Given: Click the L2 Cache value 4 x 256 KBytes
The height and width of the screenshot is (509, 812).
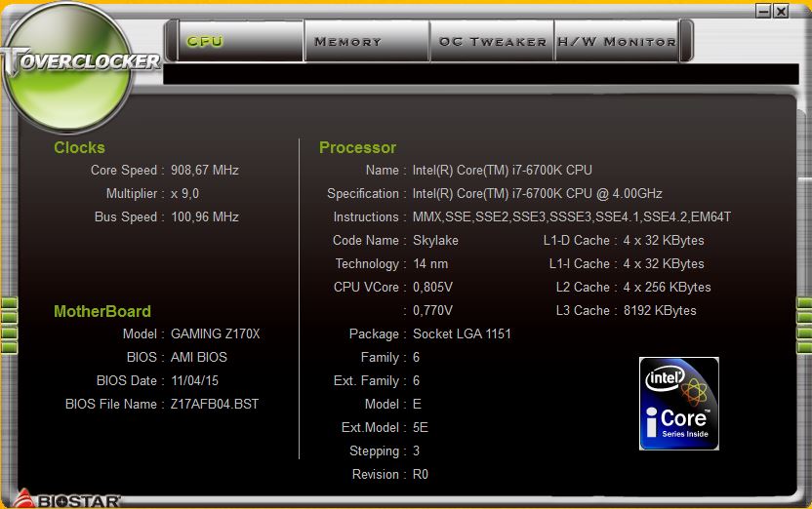Looking at the screenshot, I should pyautogui.click(x=667, y=287).
